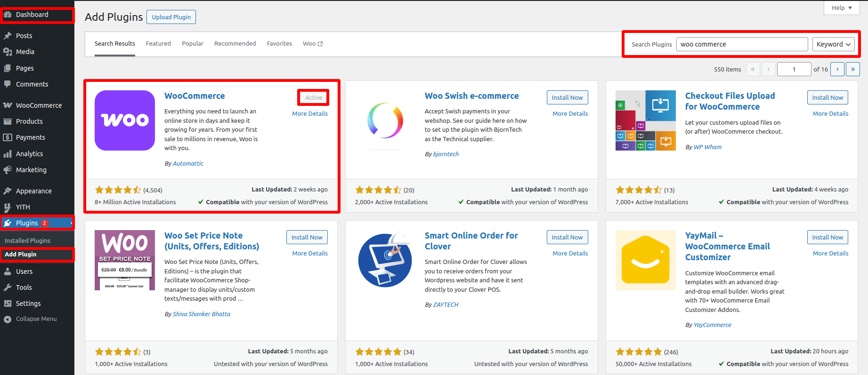Image resolution: width=868 pixels, height=375 pixels.
Task: Click the Comments bubble icon in sidebar
Action: click(8, 84)
